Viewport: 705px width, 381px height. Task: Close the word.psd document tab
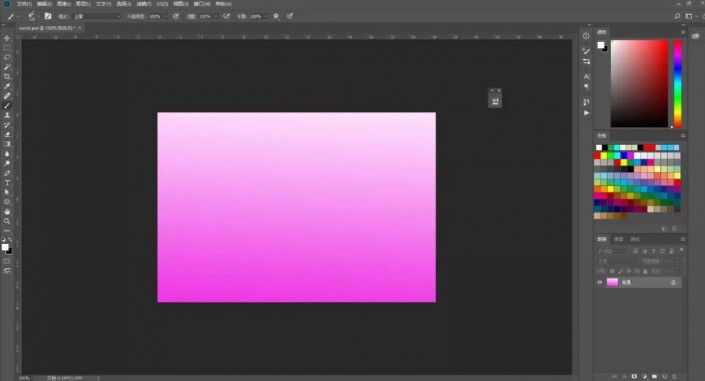click(80, 28)
